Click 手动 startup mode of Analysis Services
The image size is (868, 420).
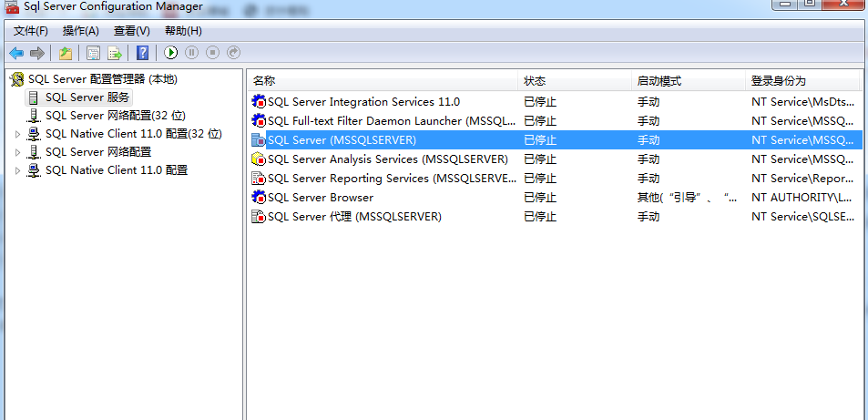648,159
